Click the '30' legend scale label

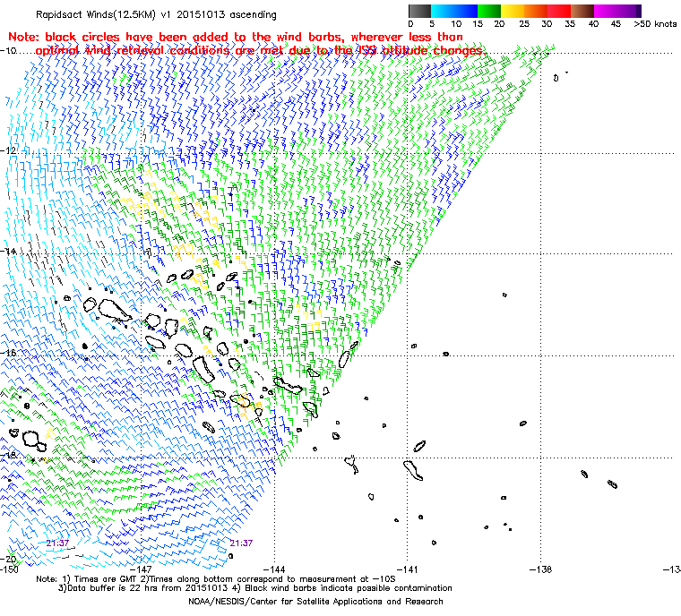[x=547, y=24]
